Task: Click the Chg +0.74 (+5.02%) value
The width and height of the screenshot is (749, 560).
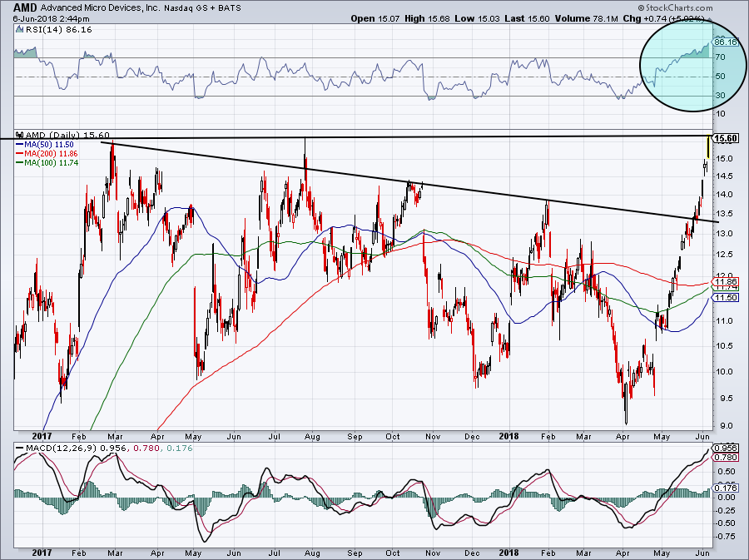Action: pos(664,18)
